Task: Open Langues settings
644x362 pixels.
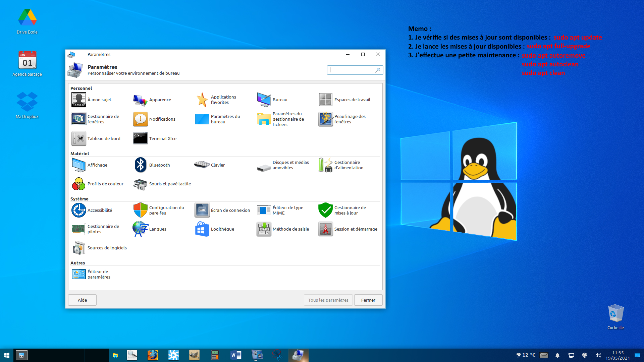Action: pyautogui.click(x=150, y=229)
